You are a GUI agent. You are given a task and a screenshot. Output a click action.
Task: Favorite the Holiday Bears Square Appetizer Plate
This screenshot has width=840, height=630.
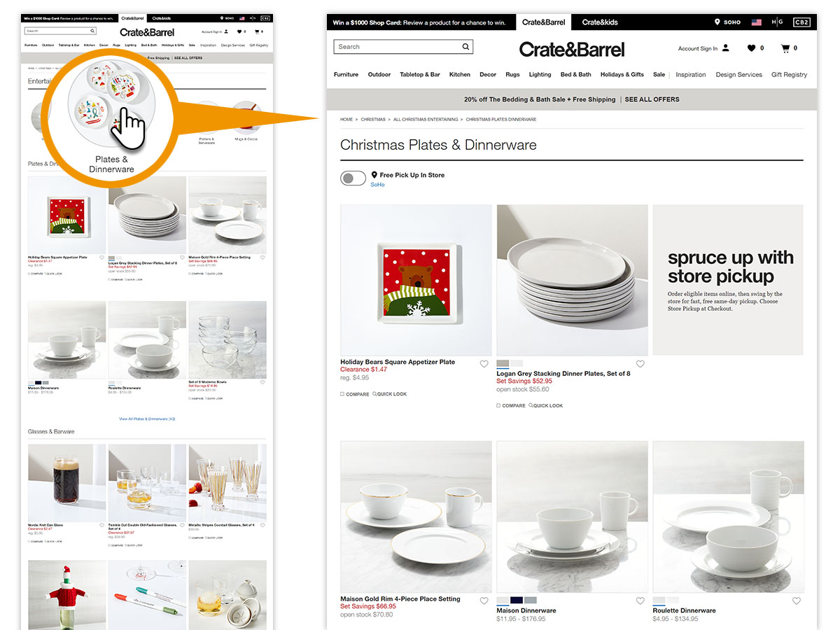pos(484,364)
